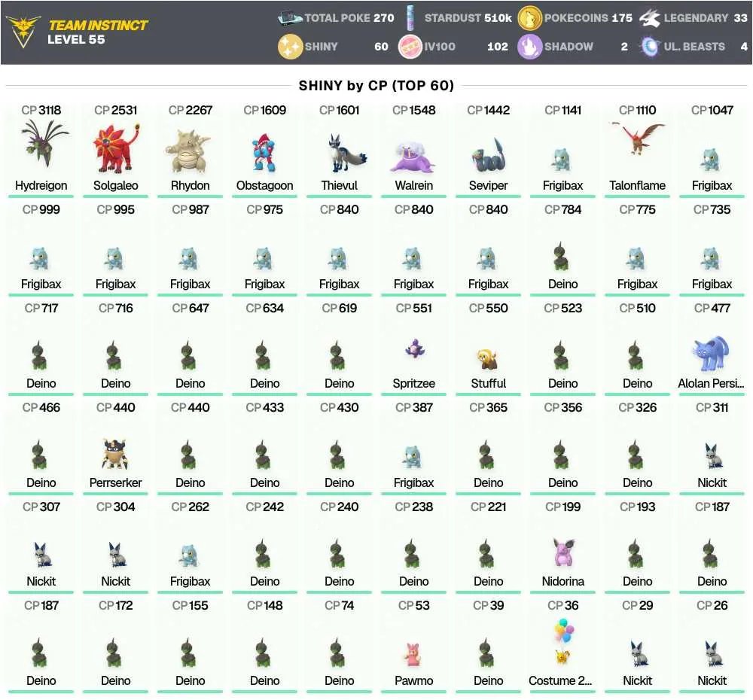This screenshot has height=700, width=753.
Task: Click the gold Pokecoins coin icon
Action: 529,18
